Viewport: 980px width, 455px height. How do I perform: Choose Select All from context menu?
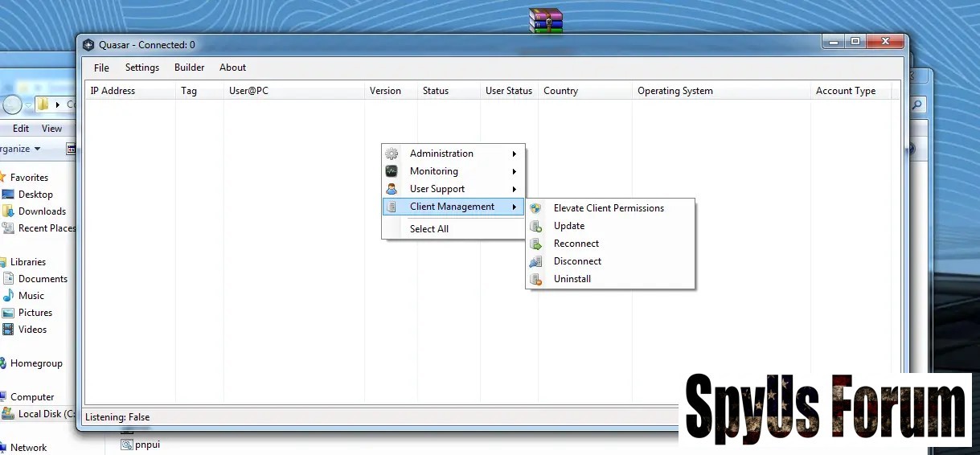pos(429,229)
